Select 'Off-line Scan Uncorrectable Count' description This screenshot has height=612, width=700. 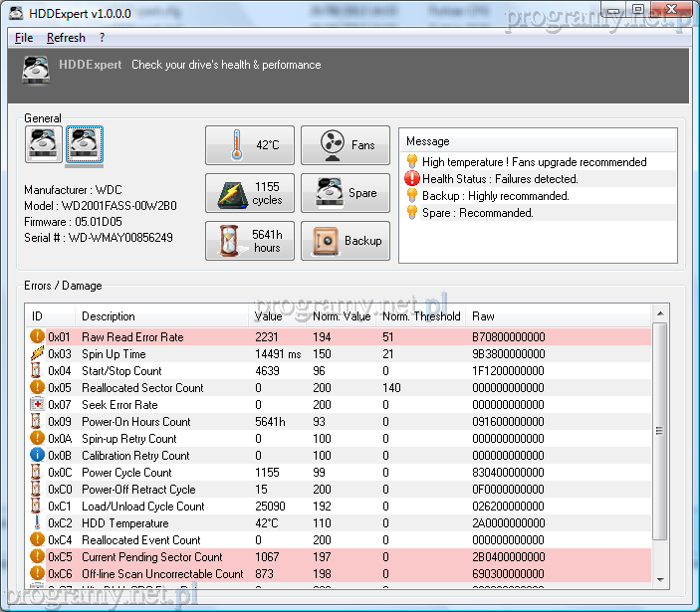[162, 574]
